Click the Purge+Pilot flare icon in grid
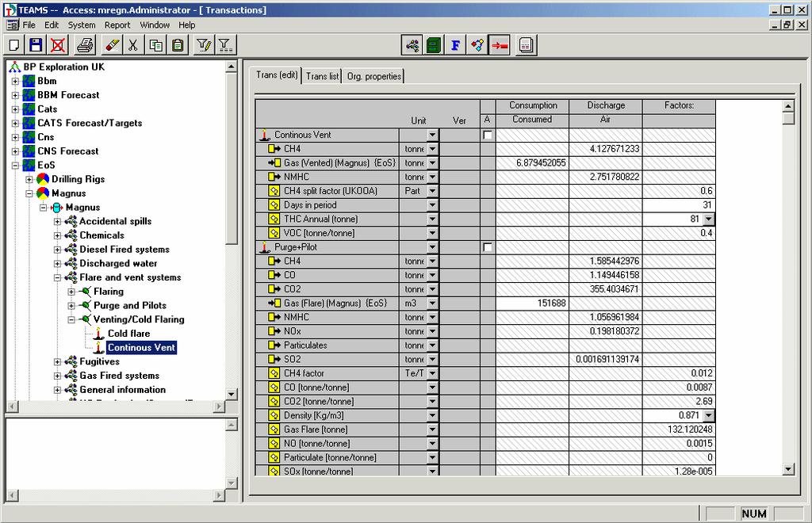Viewport: 812px width, 523px height. coord(265,247)
